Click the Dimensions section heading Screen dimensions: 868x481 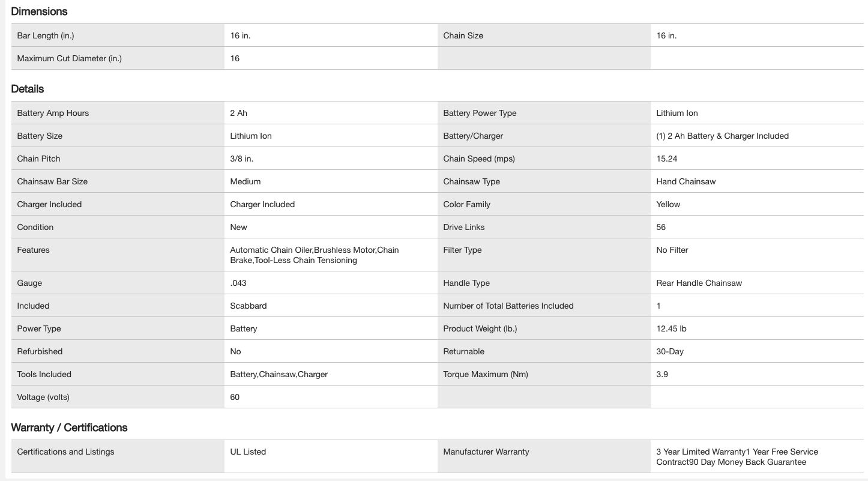click(x=39, y=11)
